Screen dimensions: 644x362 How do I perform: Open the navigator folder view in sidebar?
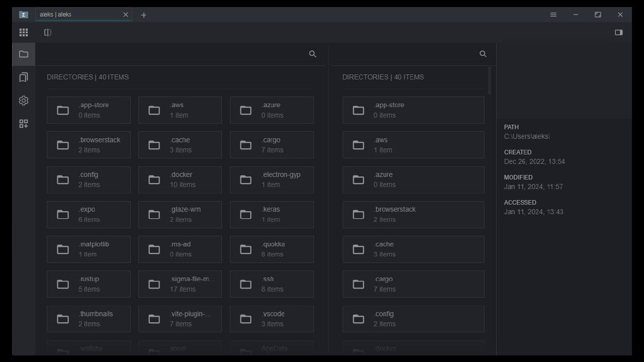24,54
